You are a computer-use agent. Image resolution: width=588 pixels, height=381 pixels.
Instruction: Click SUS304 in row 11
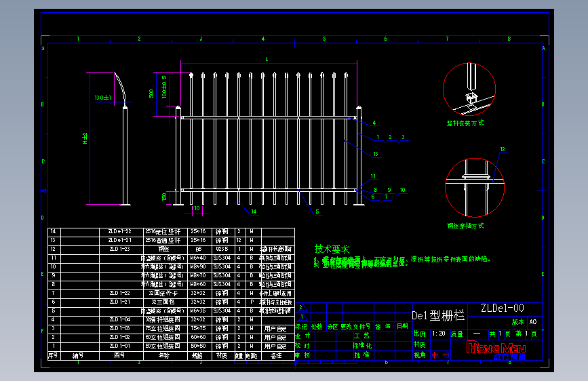pos(222,258)
